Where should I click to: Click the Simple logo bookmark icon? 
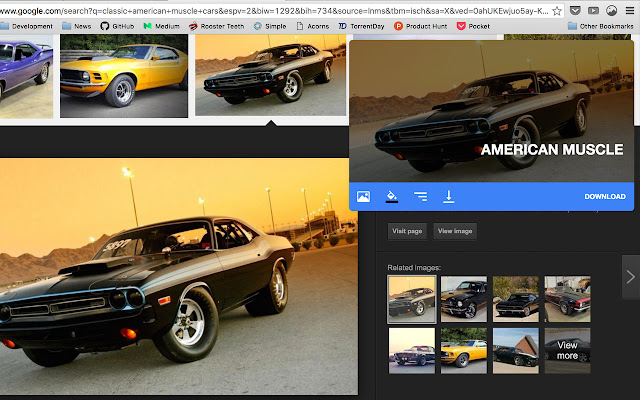tap(258, 26)
